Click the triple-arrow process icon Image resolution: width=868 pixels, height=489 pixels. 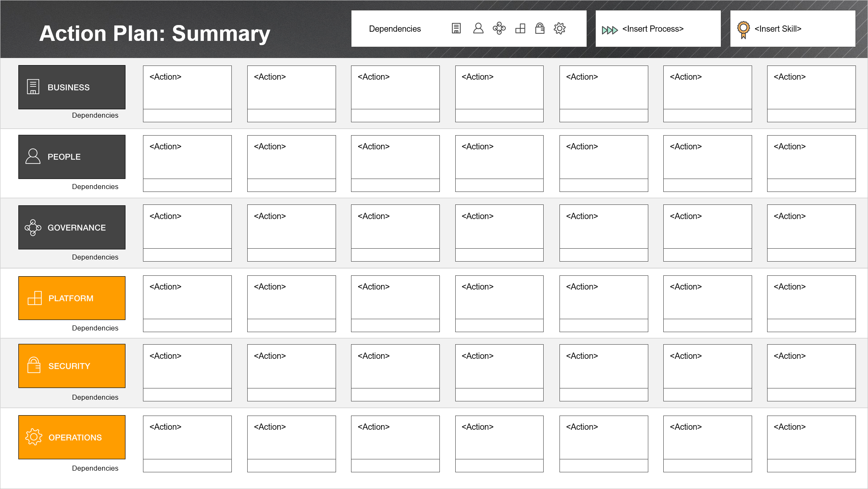tap(610, 30)
